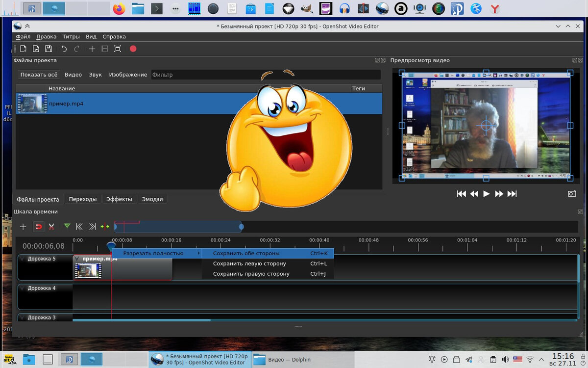Save current frame with camera icon
This screenshot has height=368, width=588.
(572, 194)
